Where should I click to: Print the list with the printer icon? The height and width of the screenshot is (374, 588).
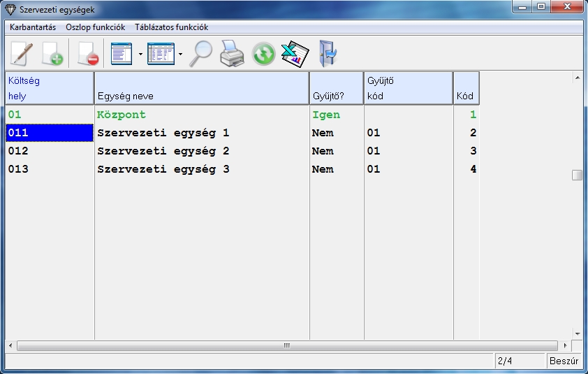tap(232, 54)
